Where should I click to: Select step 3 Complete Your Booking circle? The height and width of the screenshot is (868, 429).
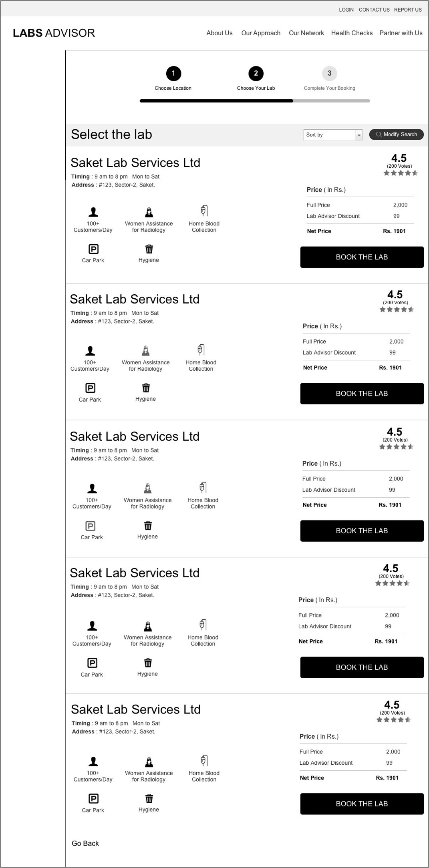coord(329,74)
